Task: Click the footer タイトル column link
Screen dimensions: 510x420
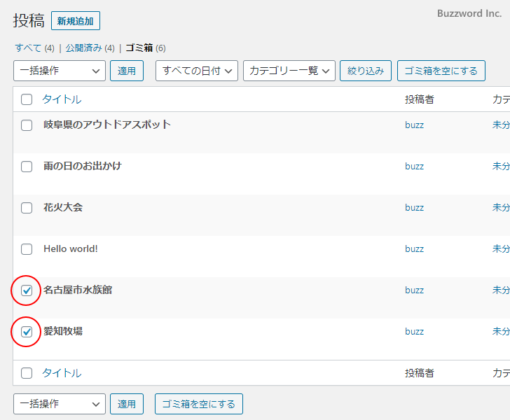Action: click(x=62, y=373)
